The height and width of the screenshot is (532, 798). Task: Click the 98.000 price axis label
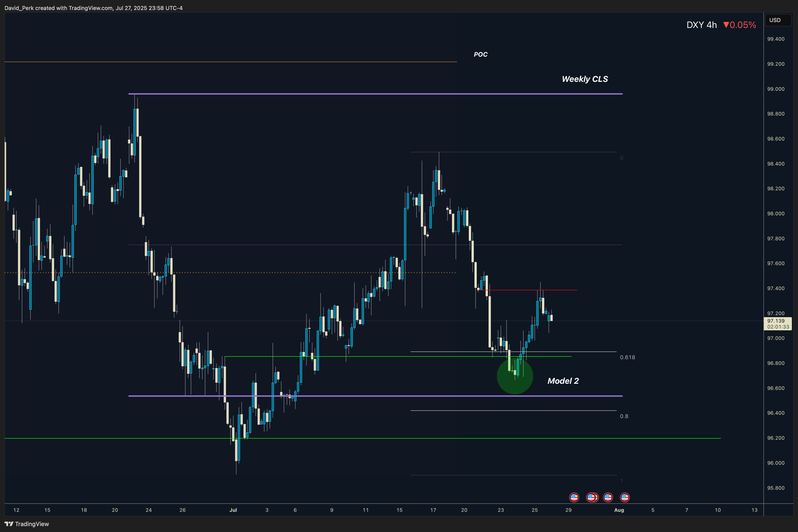[x=776, y=214]
